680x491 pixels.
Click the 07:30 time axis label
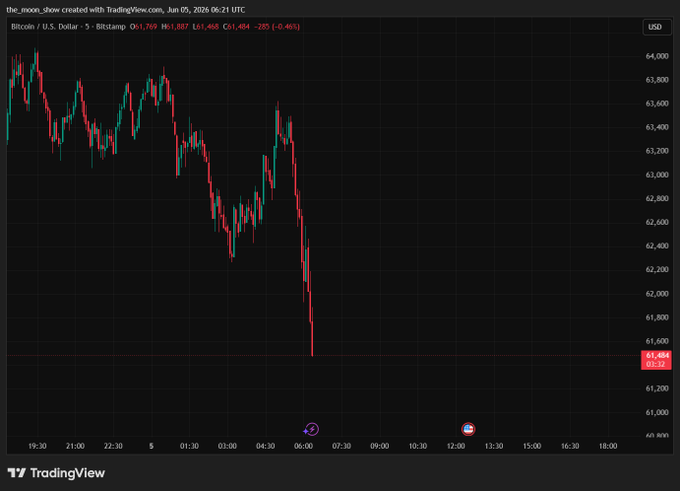341,446
